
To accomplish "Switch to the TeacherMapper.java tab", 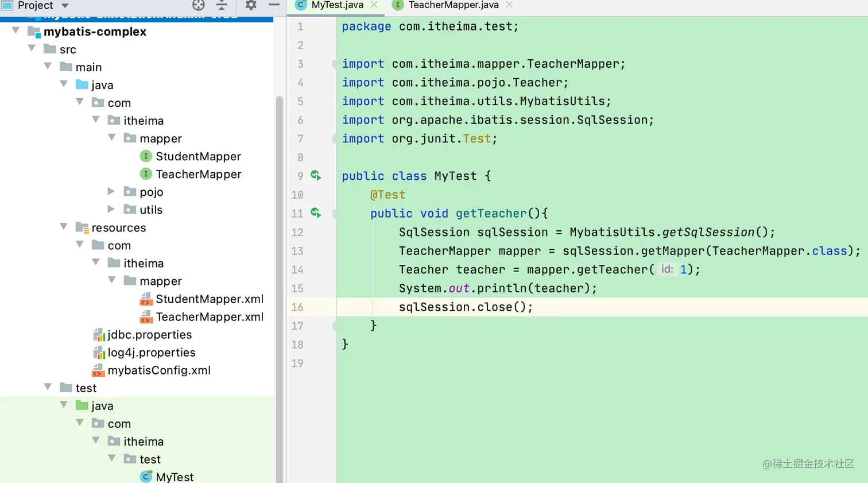I will point(454,5).
